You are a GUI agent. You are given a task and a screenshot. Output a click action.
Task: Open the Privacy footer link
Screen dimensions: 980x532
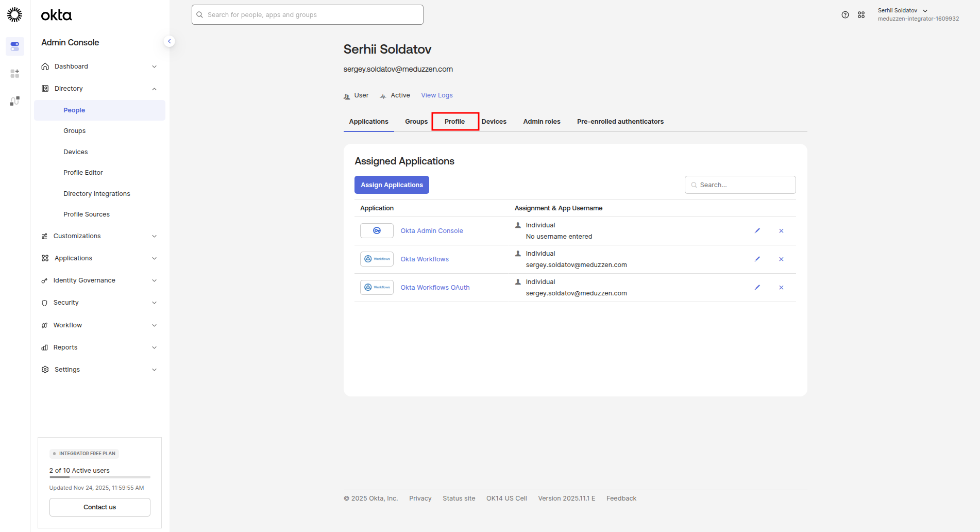(x=420, y=498)
